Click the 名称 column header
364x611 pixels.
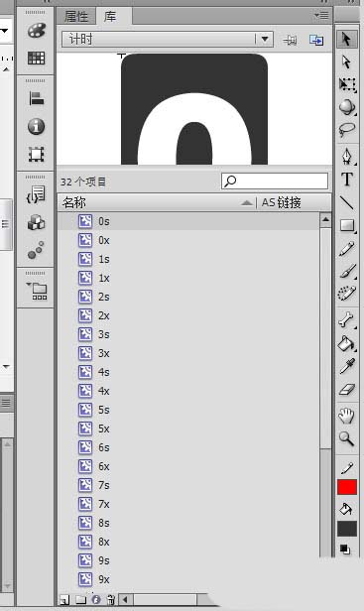coord(157,202)
